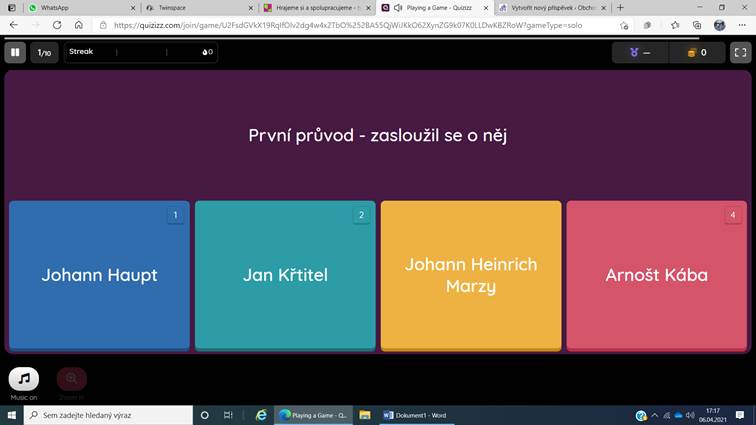Toggle the Music on button

coord(24,379)
